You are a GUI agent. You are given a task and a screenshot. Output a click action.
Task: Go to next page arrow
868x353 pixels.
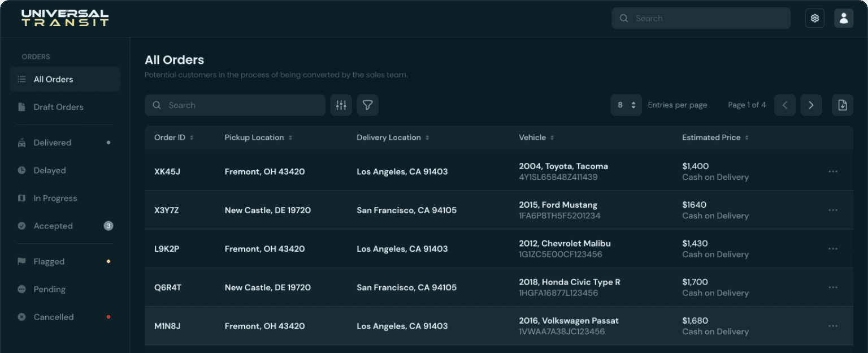811,105
